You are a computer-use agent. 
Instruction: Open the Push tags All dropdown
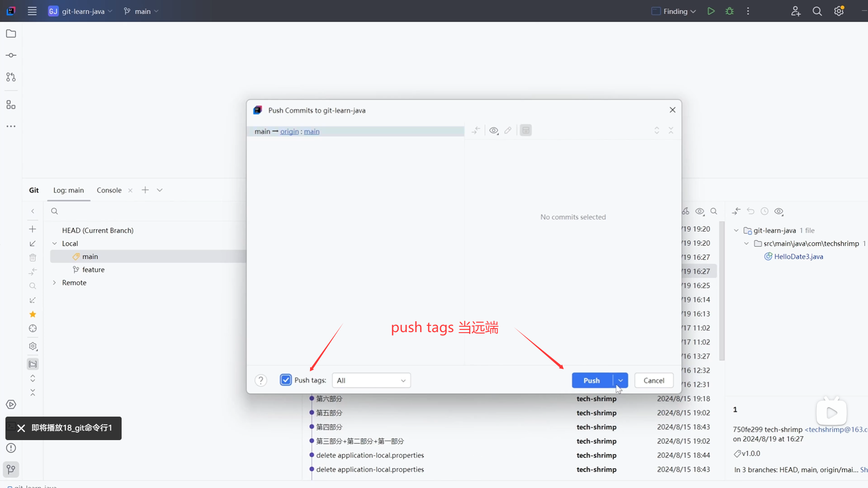click(x=371, y=380)
